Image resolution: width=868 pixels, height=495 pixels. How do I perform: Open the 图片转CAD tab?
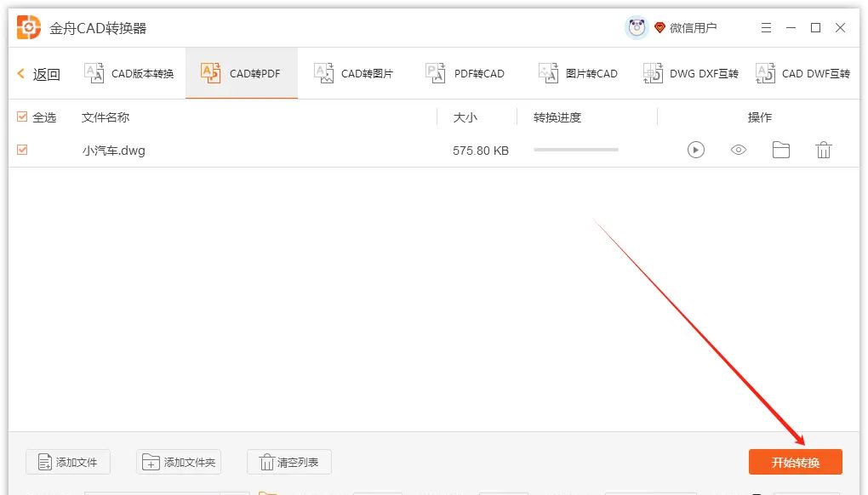[578, 73]
